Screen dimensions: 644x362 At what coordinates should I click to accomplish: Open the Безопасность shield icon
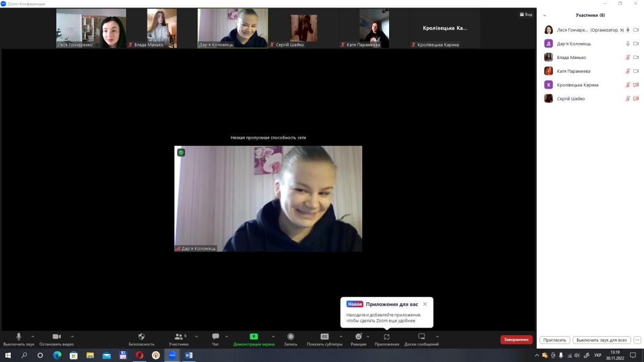141,337
